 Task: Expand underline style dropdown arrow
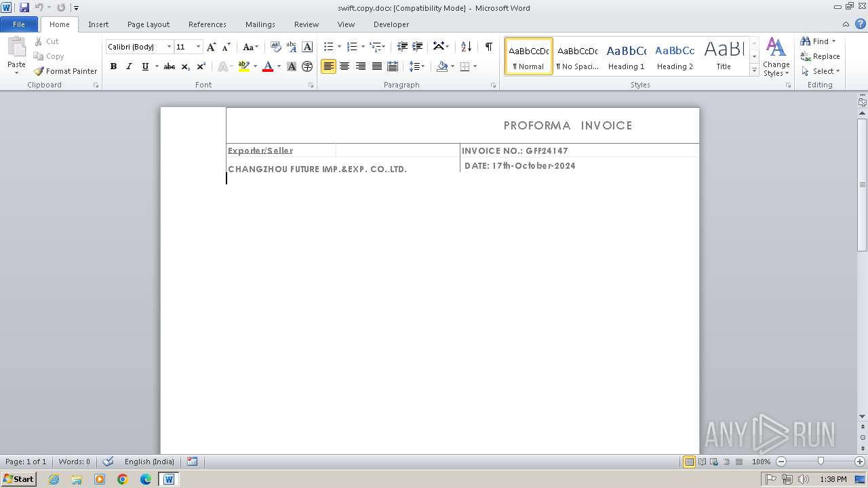157,66
